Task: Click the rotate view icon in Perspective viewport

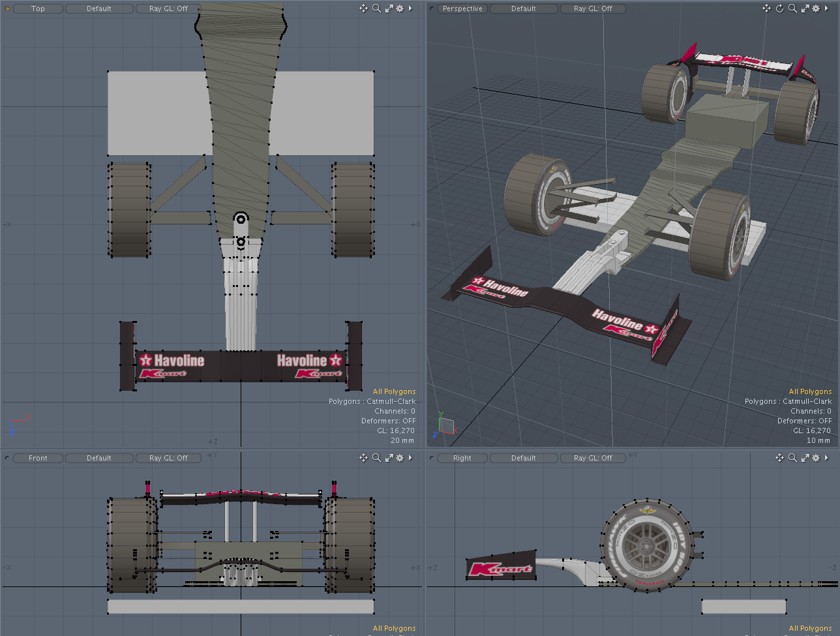Action: point(779,8)
